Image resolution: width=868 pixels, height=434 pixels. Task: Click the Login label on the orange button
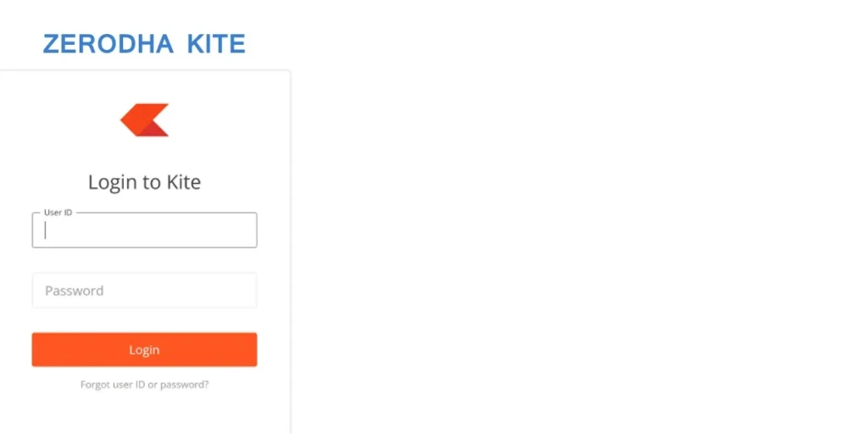pyautogui.click(x=144, y=350)
